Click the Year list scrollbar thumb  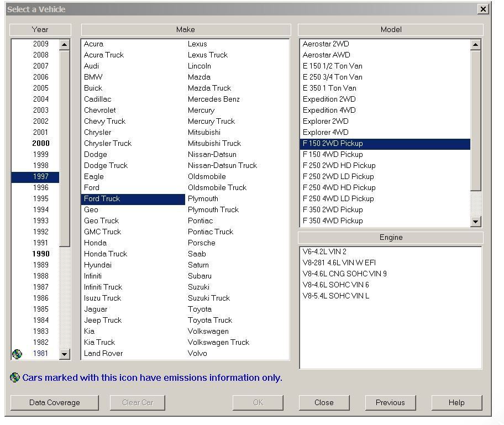[65, 149]
